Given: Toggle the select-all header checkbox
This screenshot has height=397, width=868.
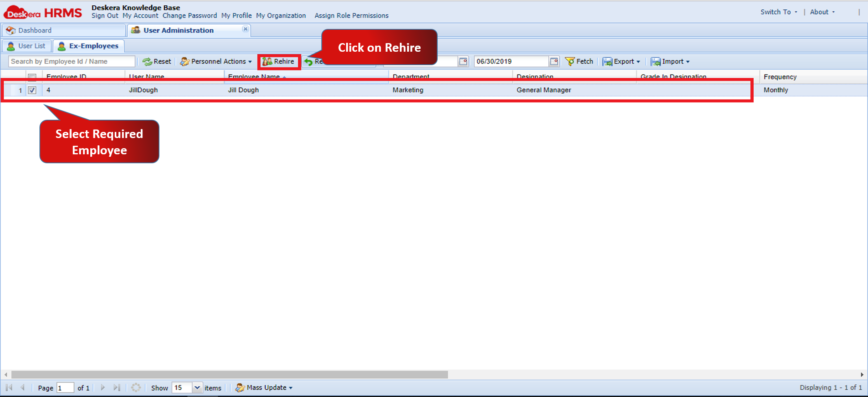Looking at the screenshot, I should click(32, 77).
